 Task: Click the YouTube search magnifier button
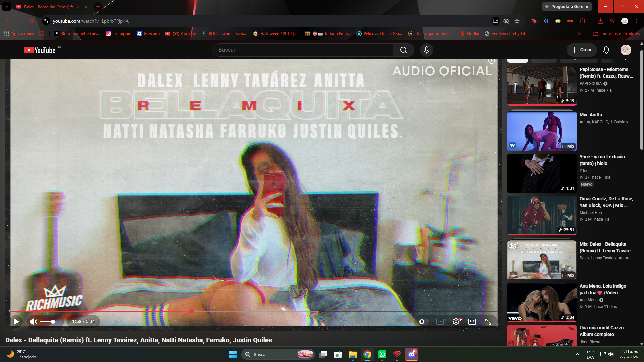point(404,50)
